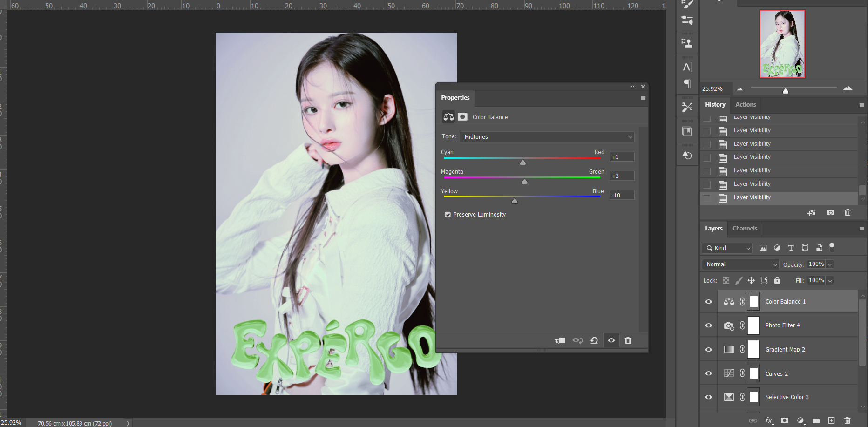The height and width of the screenshot is (427, 868).
Task: Open the Libraries panel icon in dock
Action: point(687,131)
